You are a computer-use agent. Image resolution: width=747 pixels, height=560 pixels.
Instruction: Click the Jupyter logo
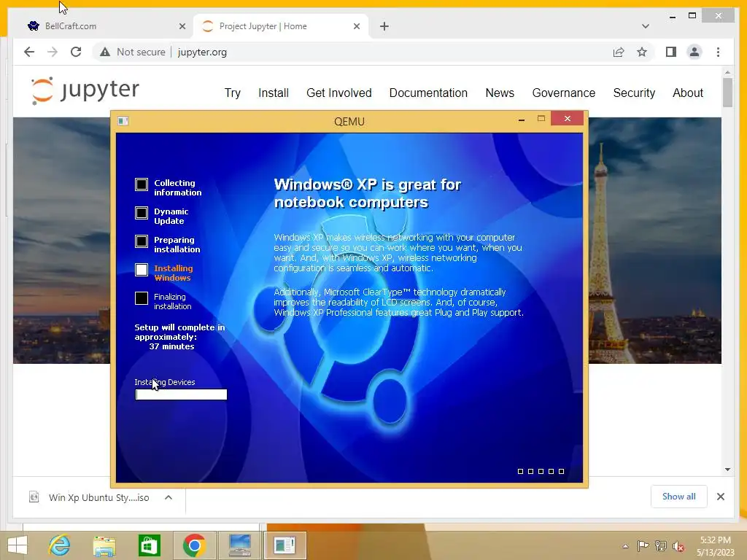click(x=85, y=90)
